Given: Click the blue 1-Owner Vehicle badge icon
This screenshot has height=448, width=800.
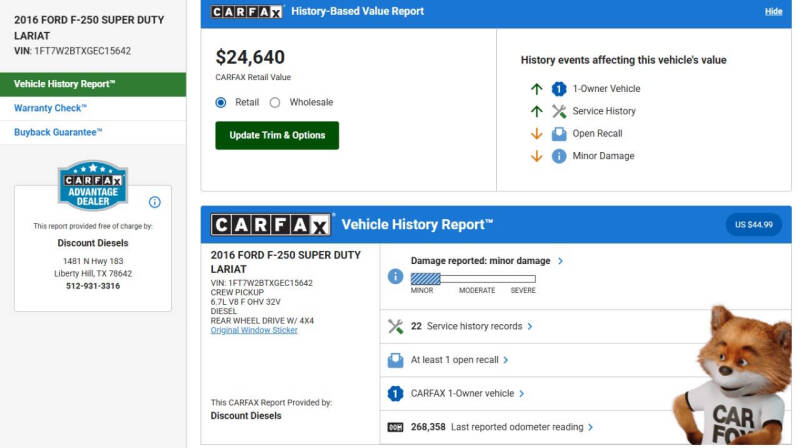Looking at the screenshot, I should point(559,88).
